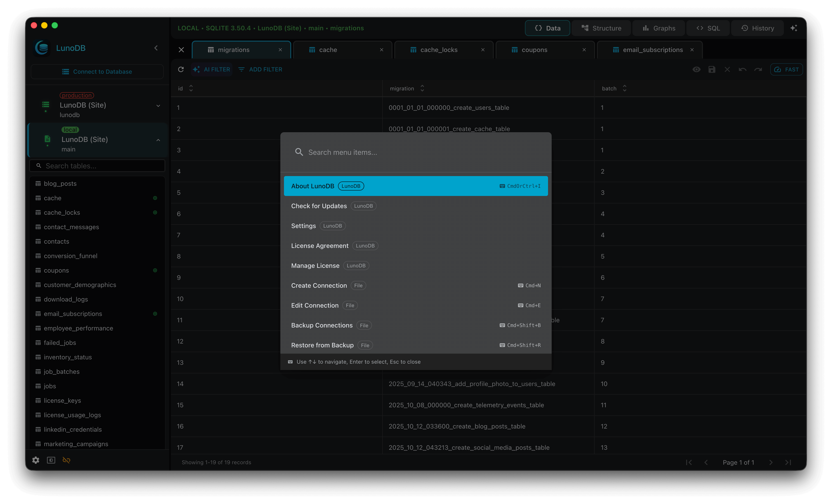Toggle the preview eye icon in the toolbar
832x504 pixels.
click(x=696, y=69)
